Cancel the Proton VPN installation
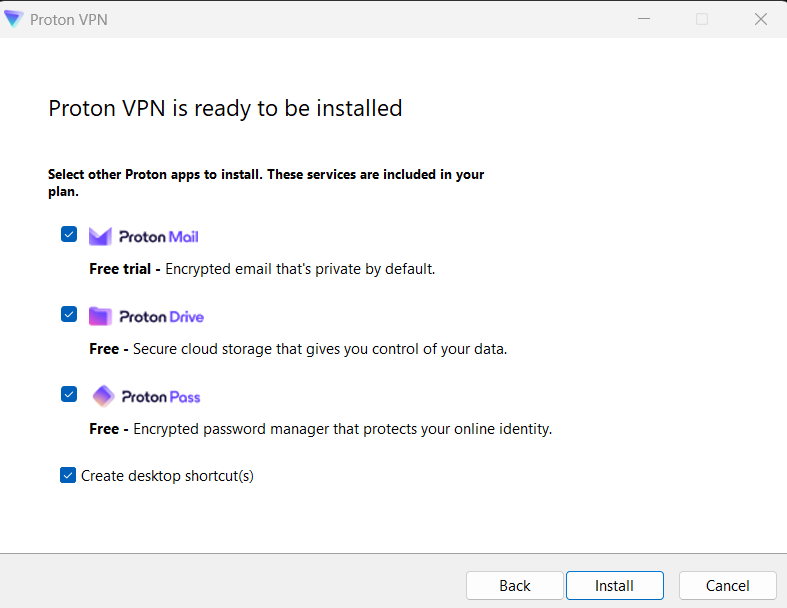The image size is (787, 608). [x=727, y=585]
